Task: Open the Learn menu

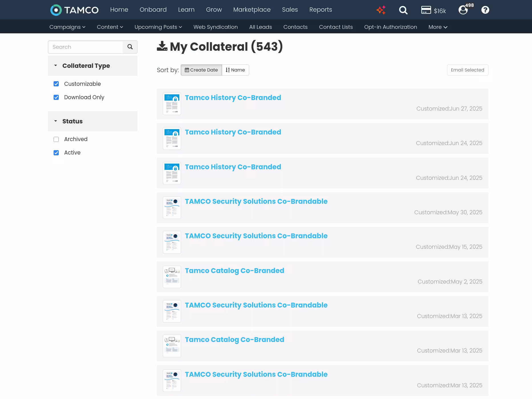Action: pyautogui.click(x=186, y=10)
